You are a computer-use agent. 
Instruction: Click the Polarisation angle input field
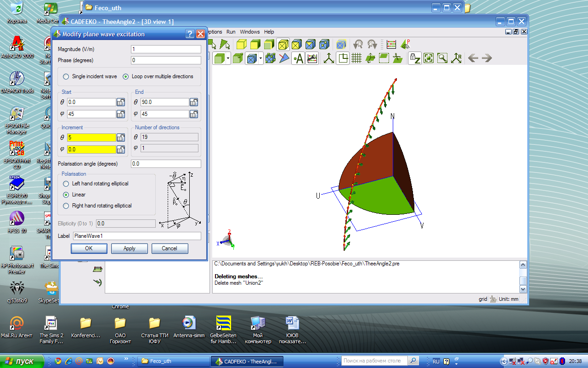pyautogui.click(x=166, y=164)
